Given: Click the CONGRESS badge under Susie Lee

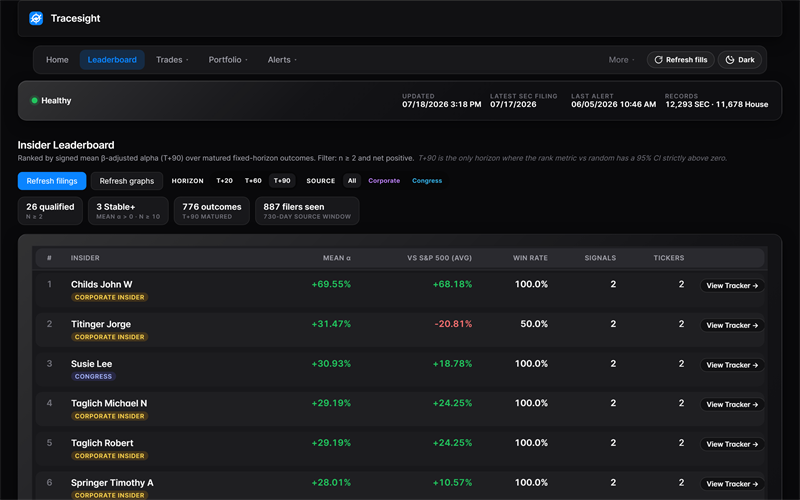Looking at the screenshot, I should (93, 377).
